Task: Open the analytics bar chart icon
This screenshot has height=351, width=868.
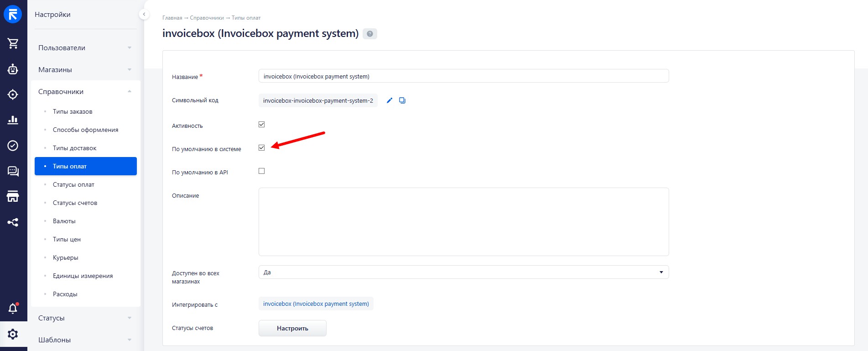Action: click(x=13, y=120)
